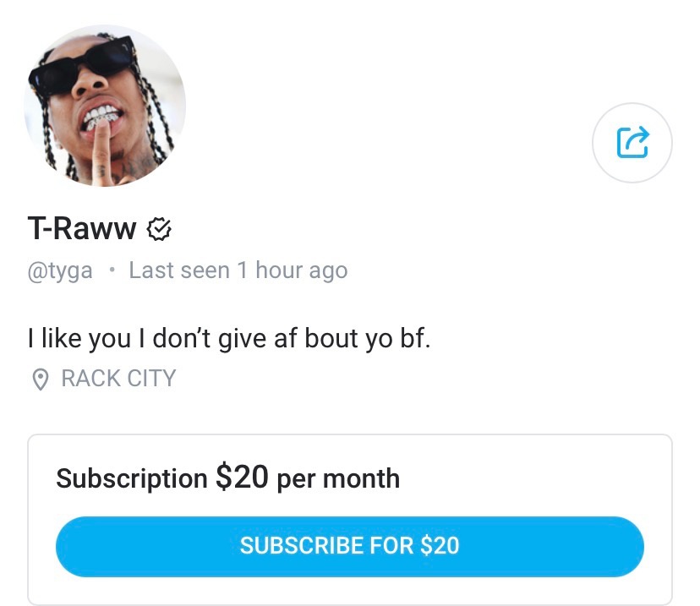This screenshot has height=606, width=700.
Task: Open the T-Raww profile picture
Action: point(105,106)
